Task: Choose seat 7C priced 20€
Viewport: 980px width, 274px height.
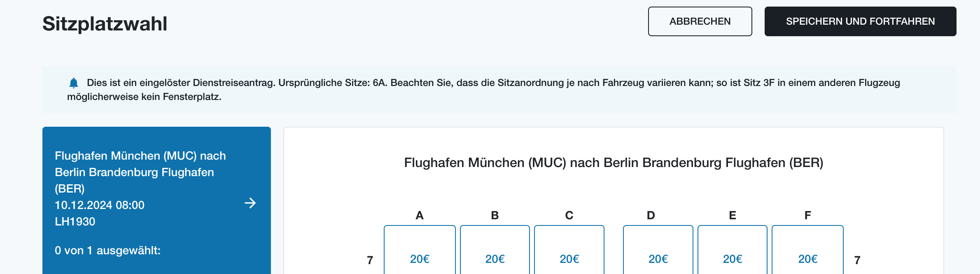Action: pyautogui.click(x=569, y=250)
